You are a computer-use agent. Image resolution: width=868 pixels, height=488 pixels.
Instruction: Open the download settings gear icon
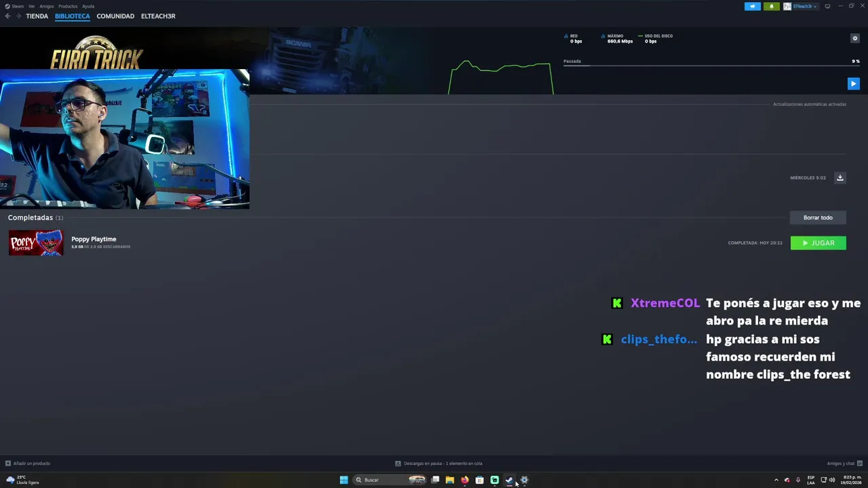[x=854, y=39]
